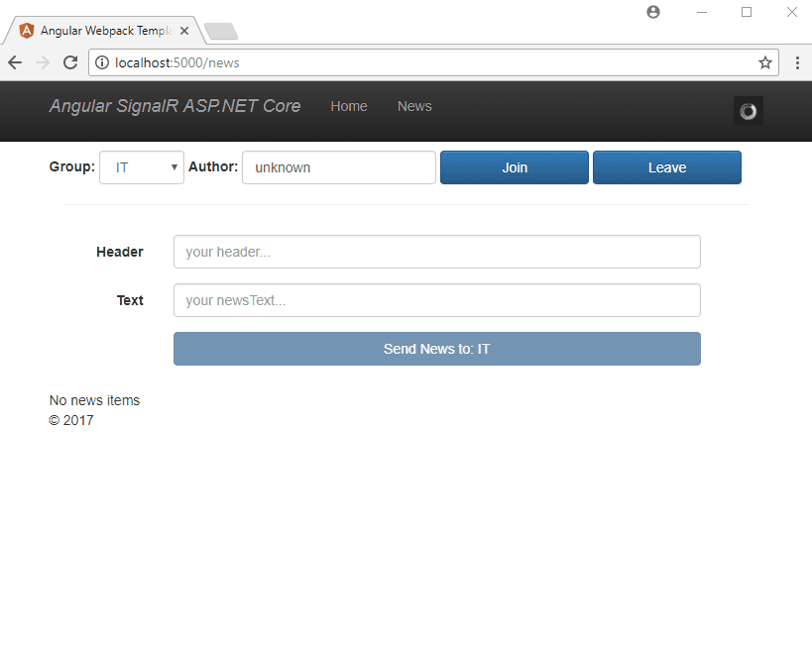
Task: Bookmark this page with star icon
Action: pos(765,62)
